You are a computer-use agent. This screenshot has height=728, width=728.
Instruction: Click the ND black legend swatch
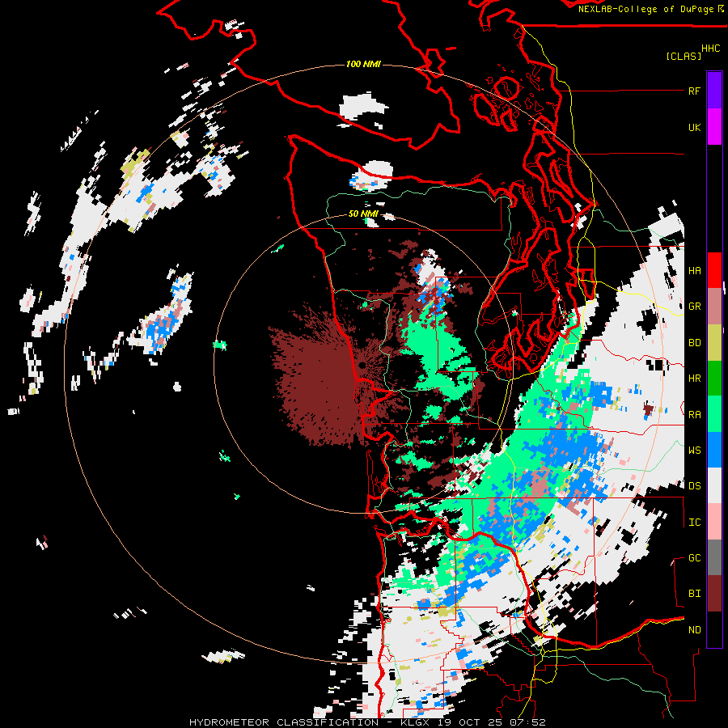pyautogui.click(x=714, y=629)
